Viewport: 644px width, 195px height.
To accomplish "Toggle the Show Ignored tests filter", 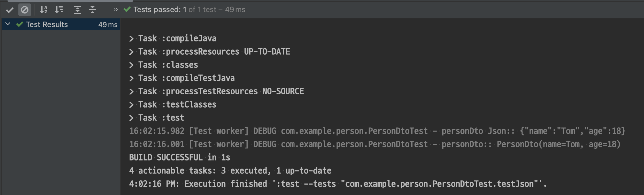I will [x=25, y=10].
